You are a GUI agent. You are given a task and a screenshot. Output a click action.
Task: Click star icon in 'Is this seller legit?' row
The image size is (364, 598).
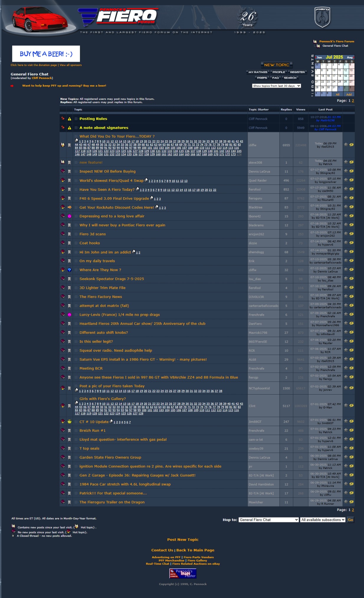click(346, 341)
